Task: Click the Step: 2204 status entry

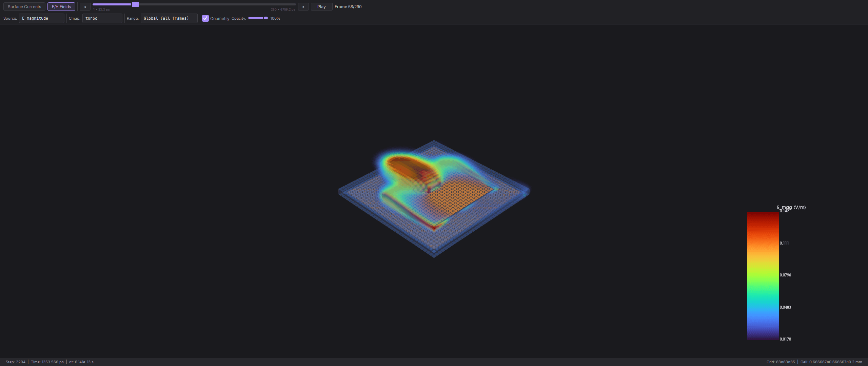Action: pyautogui.click(x=16, y=362)
